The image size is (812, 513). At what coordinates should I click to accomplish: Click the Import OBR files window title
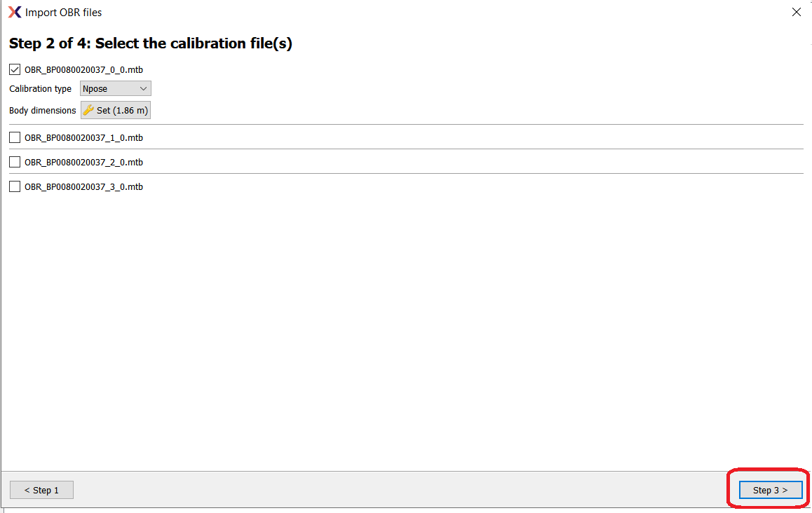click(63, 12)
